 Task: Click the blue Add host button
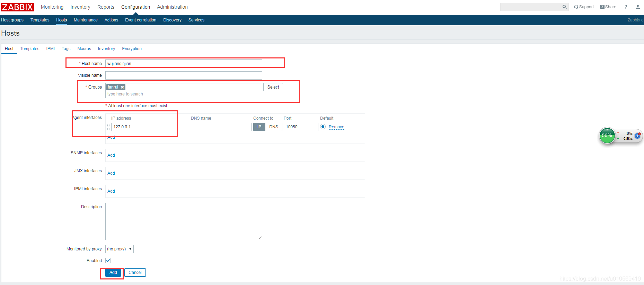pyautogui.click(x=113, y=273)
